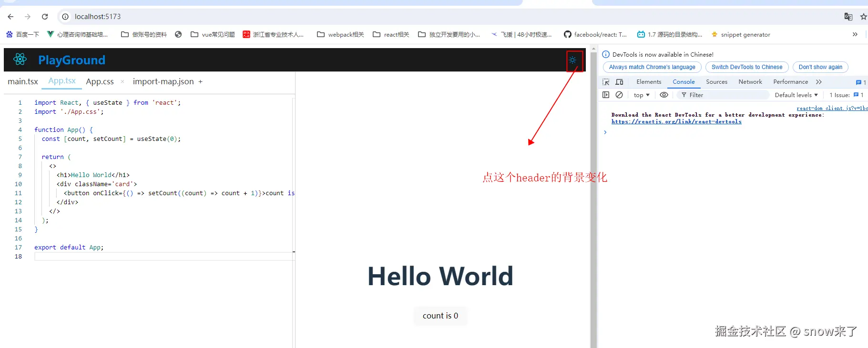This screenshot has width=868, height=348.
Task: Open the react相关 bookmark folder
Action: click(391, 34)
